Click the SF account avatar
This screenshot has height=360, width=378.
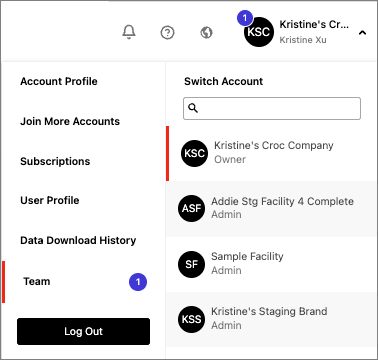(191, 264)
